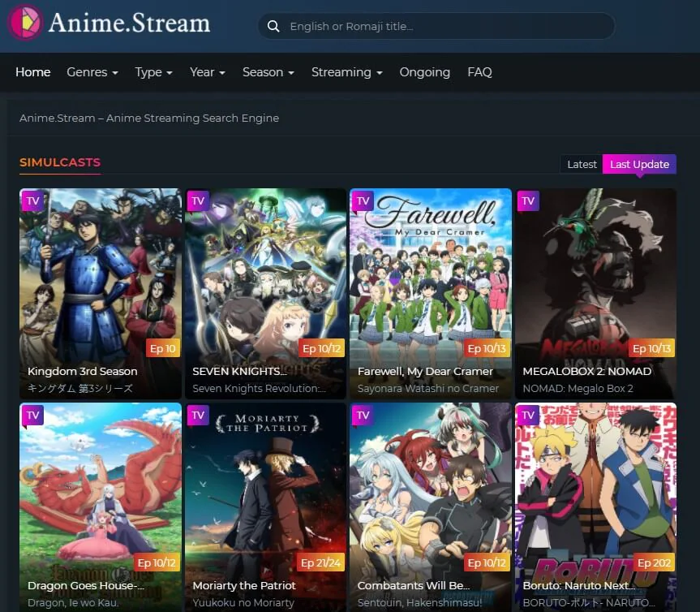The height and width of the screenshot is (612, 700).
Task: Click 'Anime.Stream – Anime Streaming Search Engine' text
Action: [149, 118]
